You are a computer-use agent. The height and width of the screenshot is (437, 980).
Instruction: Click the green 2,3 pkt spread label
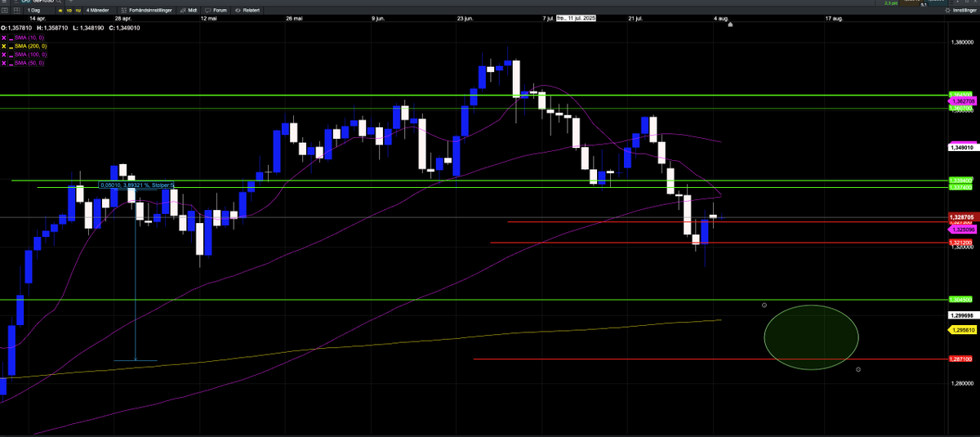[889, 2]
